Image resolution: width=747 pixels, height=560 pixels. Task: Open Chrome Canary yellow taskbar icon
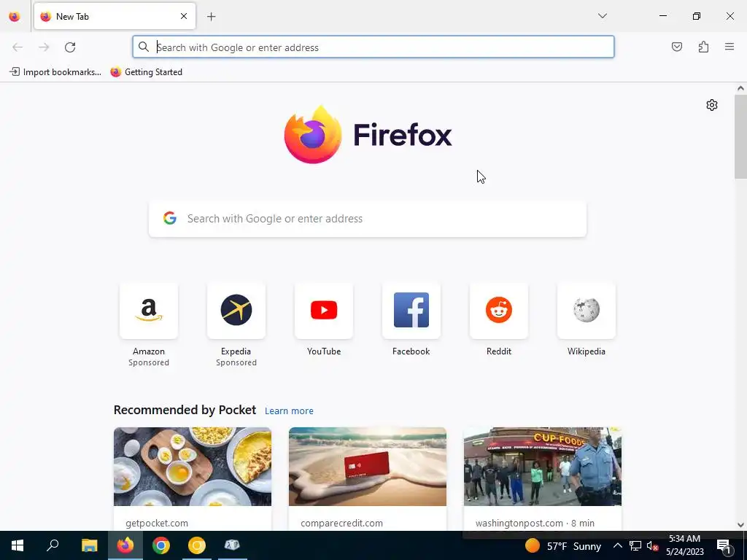point(197,545)
